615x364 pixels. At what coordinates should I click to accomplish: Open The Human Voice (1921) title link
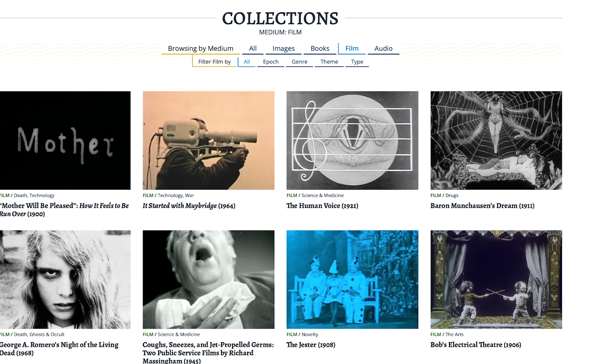(x=322, y=206)
